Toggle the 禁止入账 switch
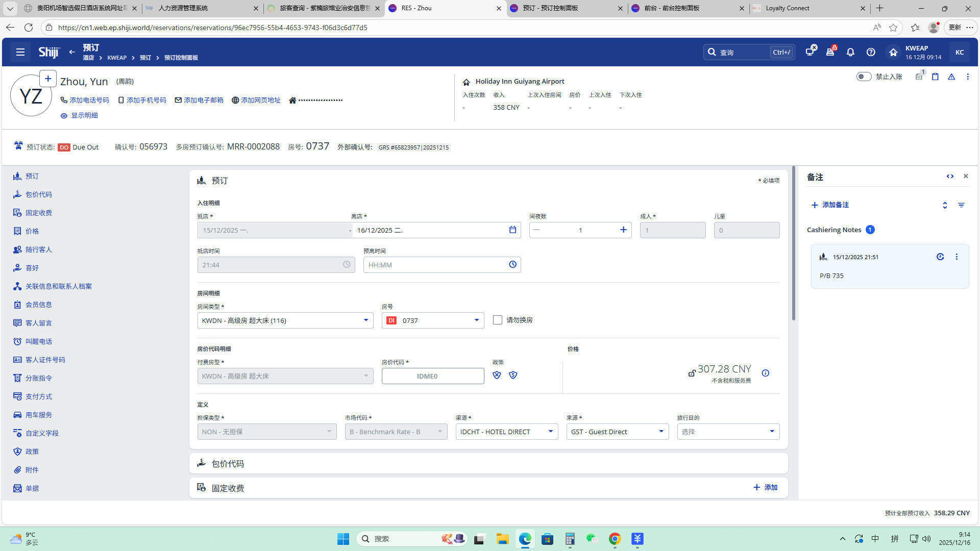980x551 pixels. tap(864, 77)
